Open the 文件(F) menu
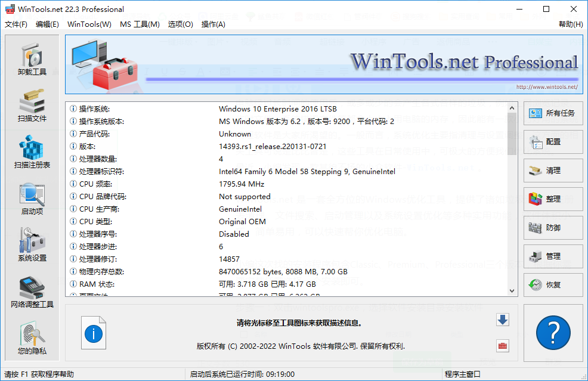The width and height of the screenshot is (588, 381). 16,24
